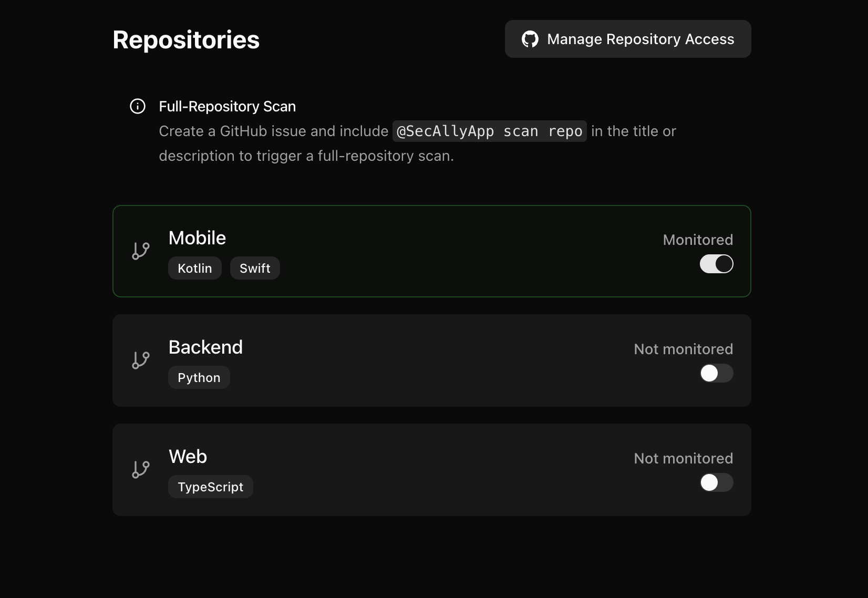Click the branch icon on the Backend card

pyautogui.click(x=140, y=360)
